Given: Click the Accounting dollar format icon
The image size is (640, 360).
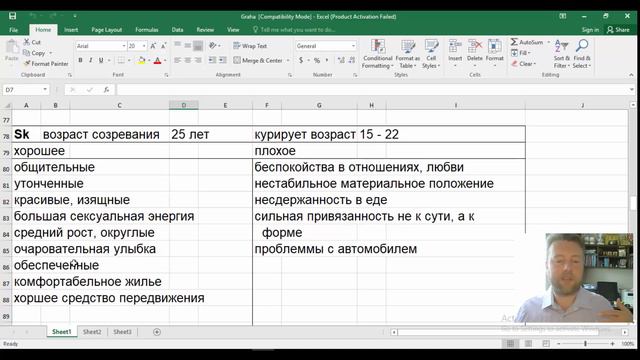Looking at the screenshot, I should click(301, 60).
